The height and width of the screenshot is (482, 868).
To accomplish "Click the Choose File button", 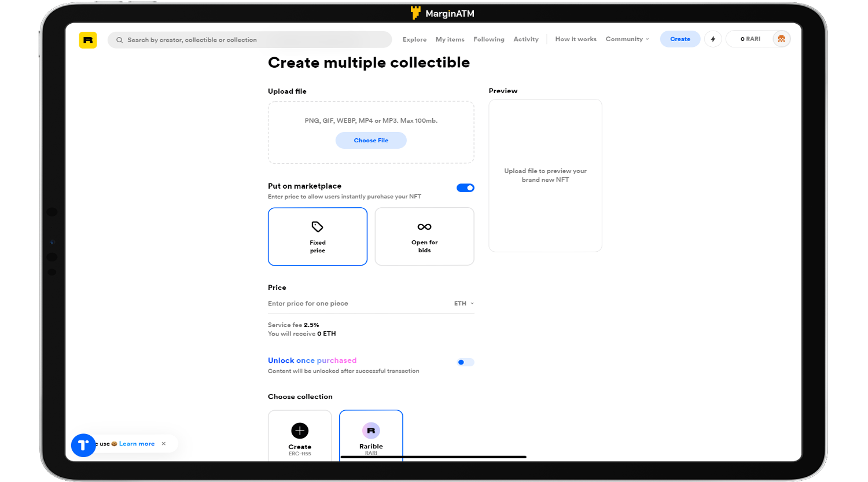I will click(371, 141).
